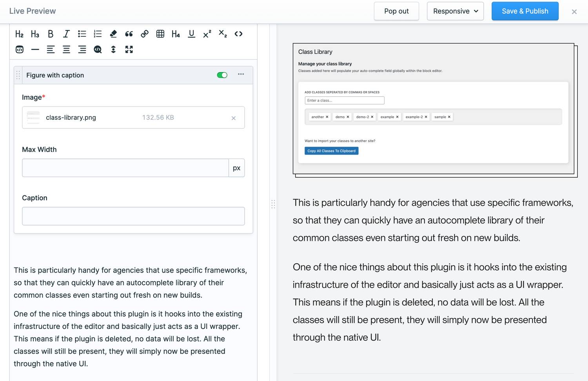Insert a link with the chain icon
Image resolution: width=588 pixels, height=381 pixels.
(145, 34)
